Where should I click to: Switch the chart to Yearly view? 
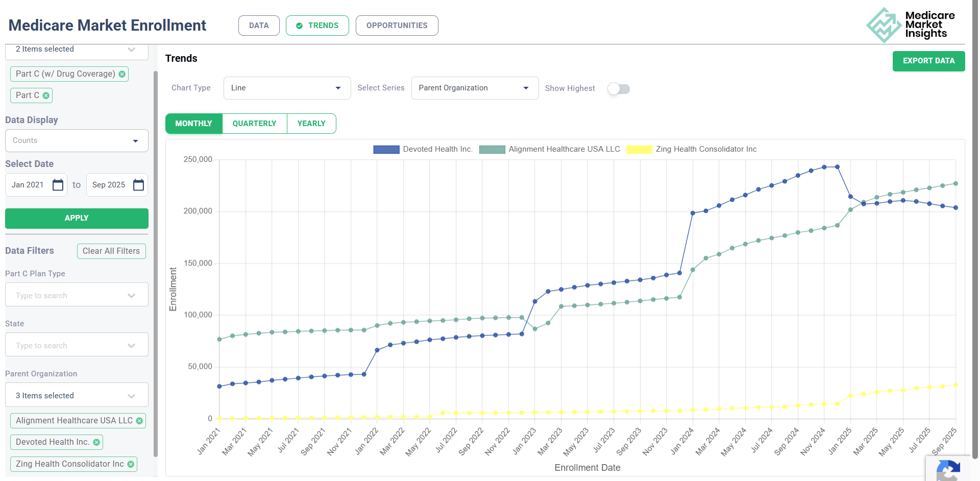click(311, 124)
